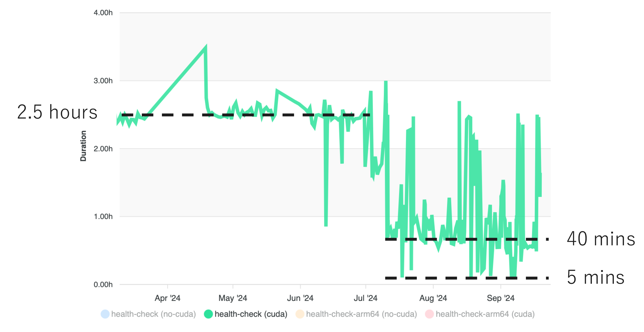Viewport: 644px width, 332px height.
Task: Click the 3.00h y-axis label
Action: pos(103,81)
